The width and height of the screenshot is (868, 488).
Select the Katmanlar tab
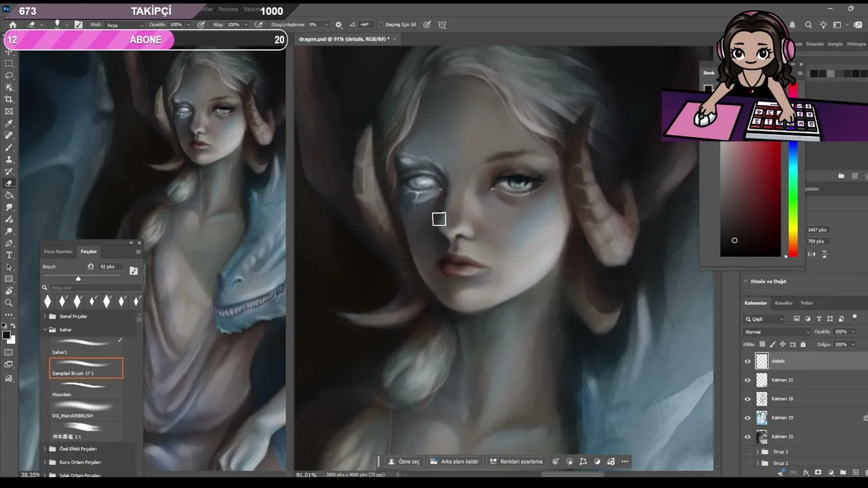tap(756, 303)
